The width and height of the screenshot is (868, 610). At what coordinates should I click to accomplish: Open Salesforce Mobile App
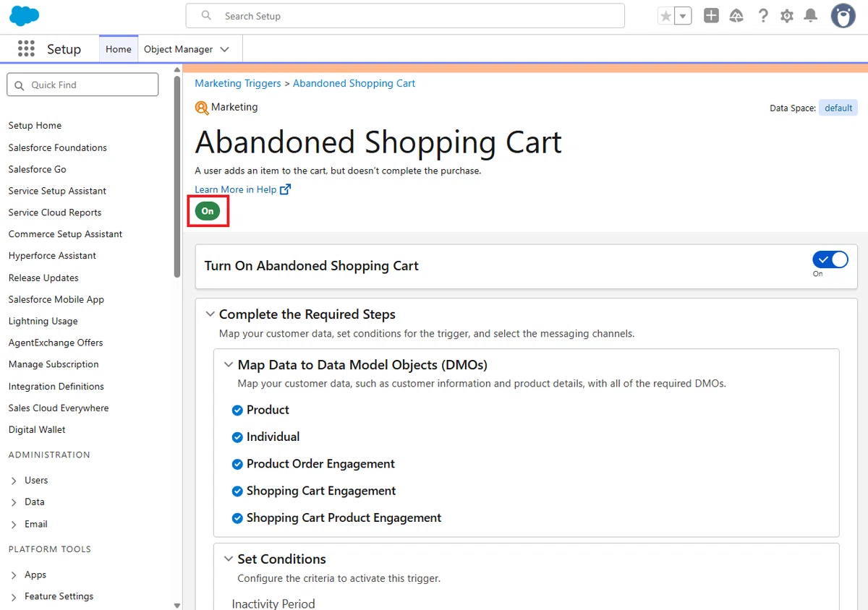click(x=56, y=299)
